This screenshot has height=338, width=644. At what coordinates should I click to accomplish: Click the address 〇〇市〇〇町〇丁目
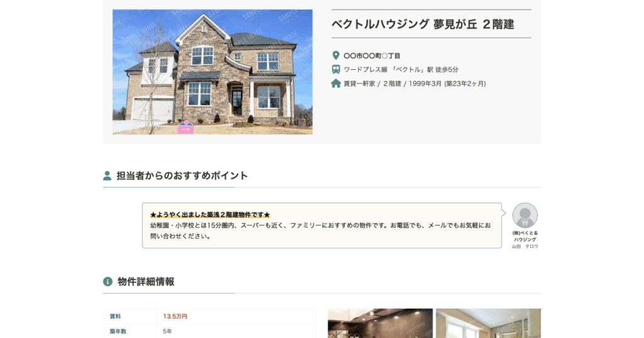[x=372, y=56]
